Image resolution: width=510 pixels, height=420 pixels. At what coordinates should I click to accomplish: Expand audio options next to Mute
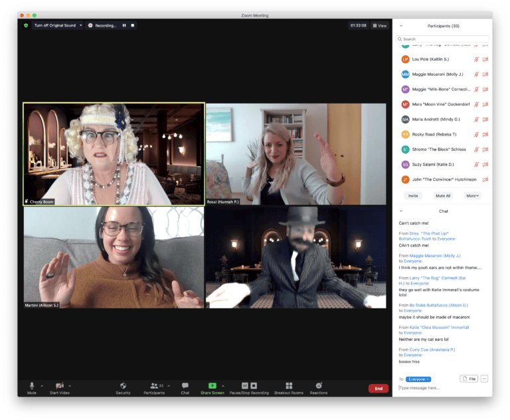click(x=42, y=386)
